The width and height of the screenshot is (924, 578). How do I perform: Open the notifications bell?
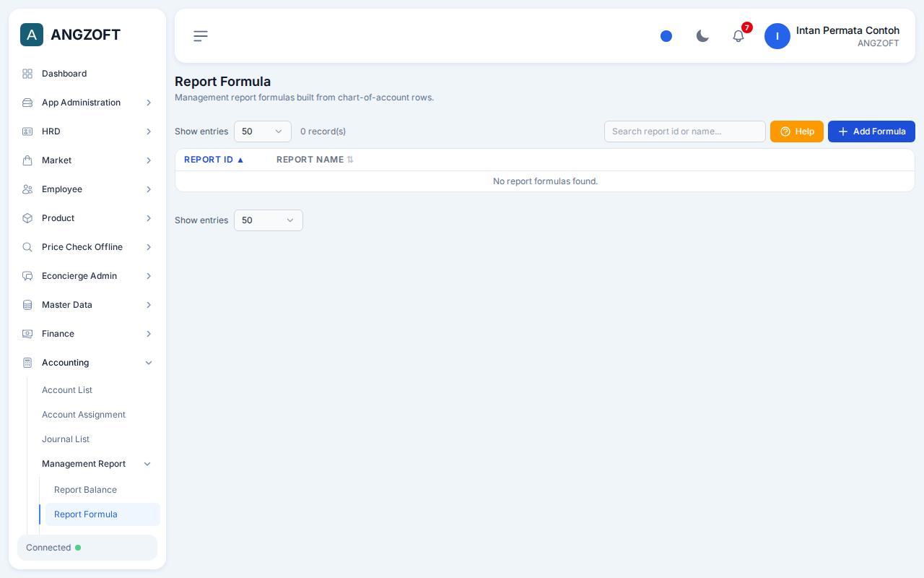(738, 36)
